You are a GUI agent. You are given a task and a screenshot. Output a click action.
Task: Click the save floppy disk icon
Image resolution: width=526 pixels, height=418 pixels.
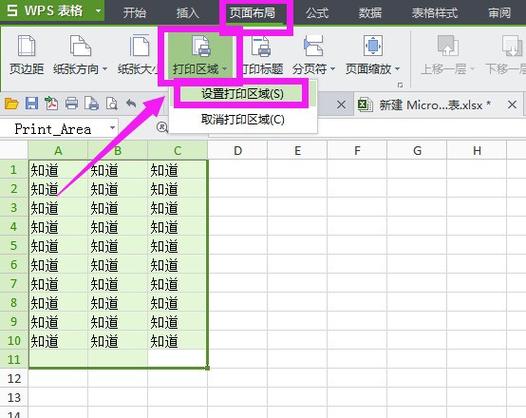tap(32, 104)
